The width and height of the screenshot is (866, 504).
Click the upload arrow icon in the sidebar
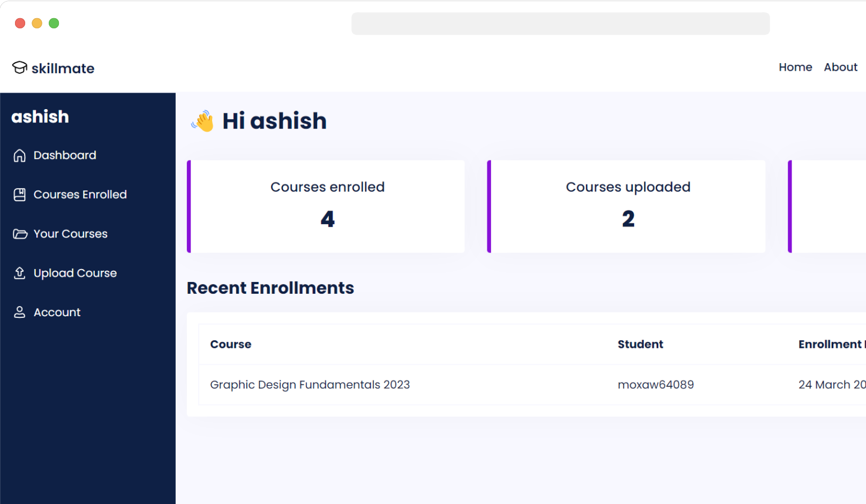point(20,273)
